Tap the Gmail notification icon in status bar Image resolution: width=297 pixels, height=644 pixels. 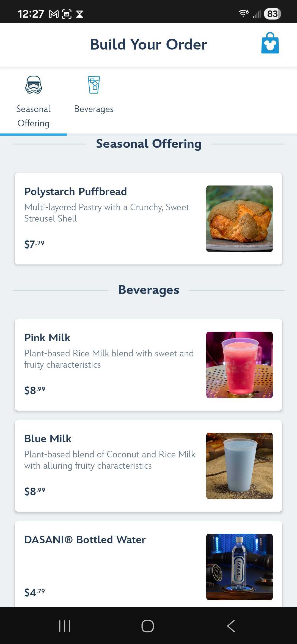54,14
